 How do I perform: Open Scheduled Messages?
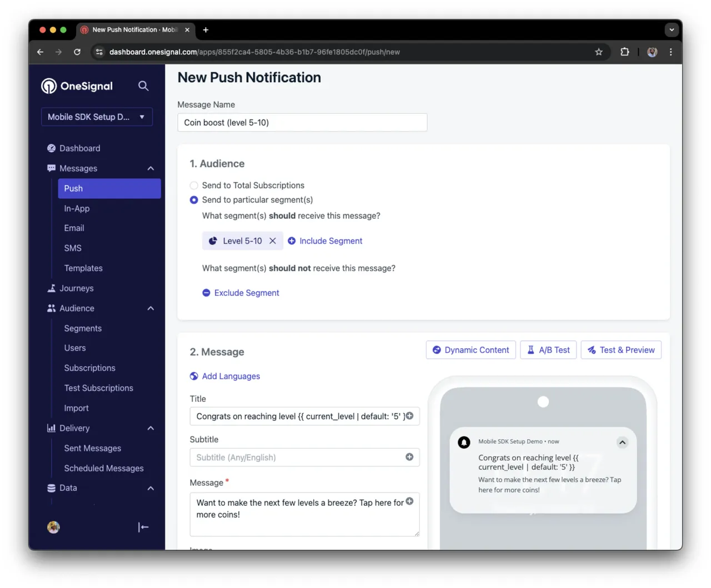coord(103,468)
